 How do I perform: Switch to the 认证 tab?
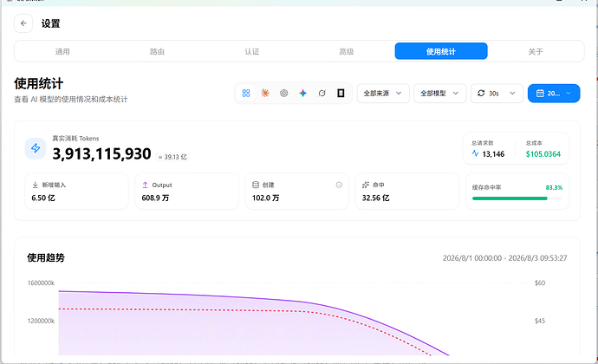coord(251,51)
